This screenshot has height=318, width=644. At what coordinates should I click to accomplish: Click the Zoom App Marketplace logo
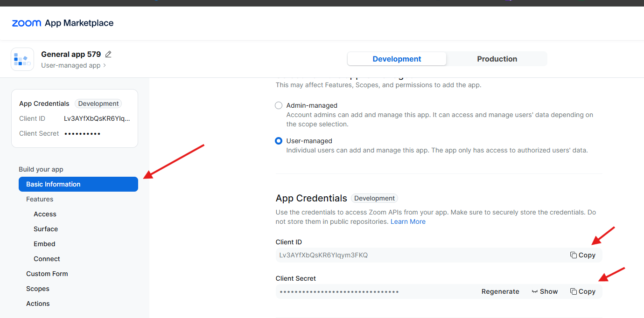pyautogui.click(x=63, y=23)
